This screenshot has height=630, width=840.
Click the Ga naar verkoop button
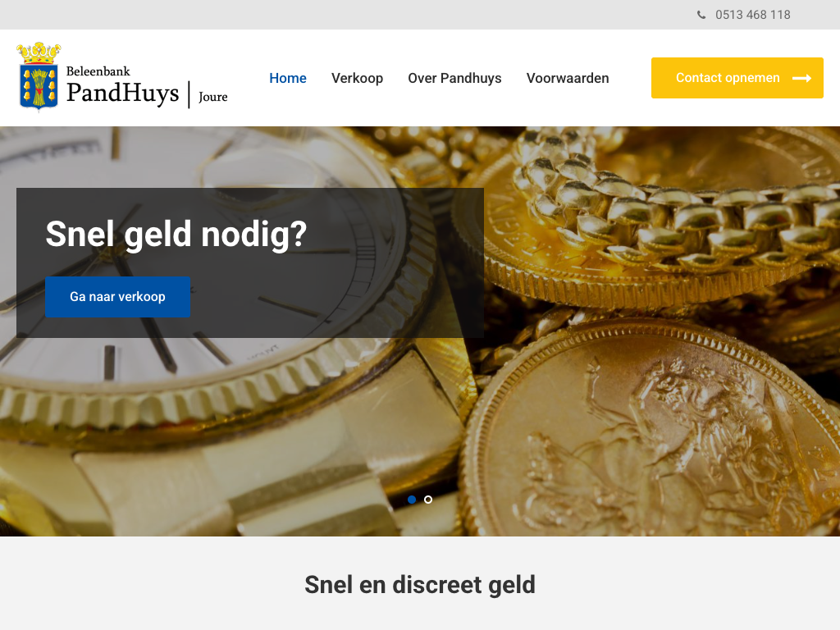click(117, 297)
